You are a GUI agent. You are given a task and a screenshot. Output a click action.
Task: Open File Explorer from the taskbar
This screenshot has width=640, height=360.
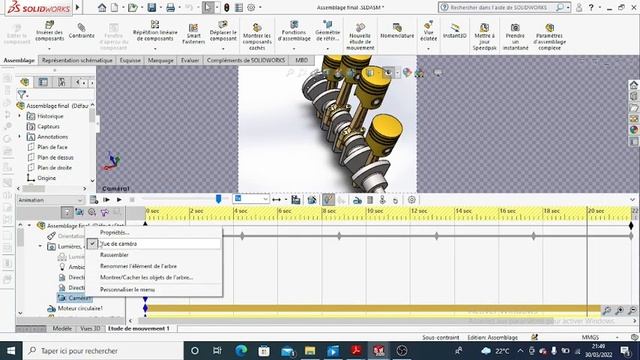coord(310,351)
